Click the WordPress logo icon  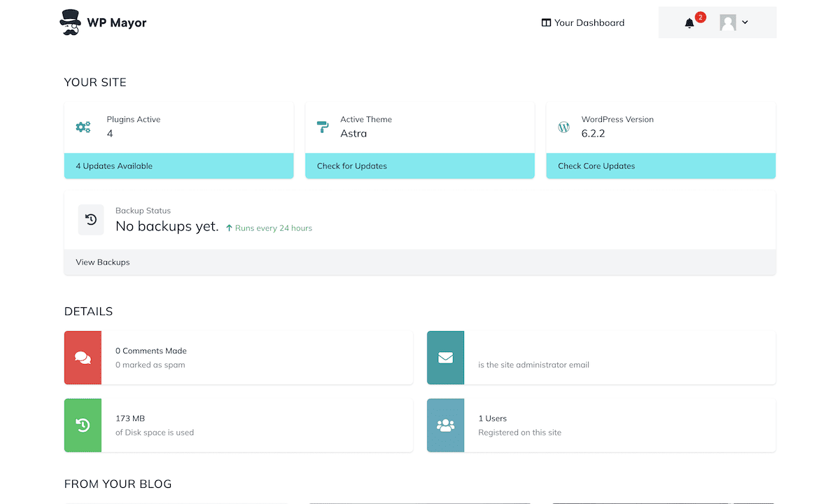click(563, 127)
